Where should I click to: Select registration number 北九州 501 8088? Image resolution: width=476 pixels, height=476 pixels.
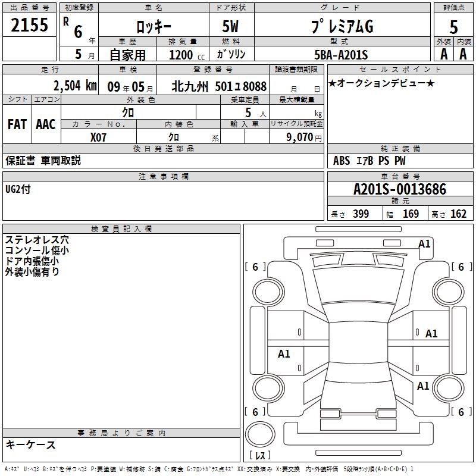coord(219,86)
